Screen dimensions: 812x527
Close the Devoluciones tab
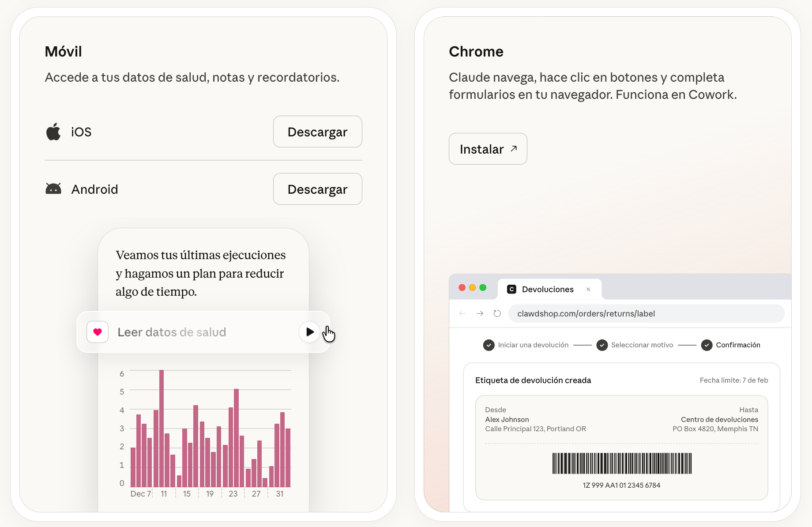[588, 289]
